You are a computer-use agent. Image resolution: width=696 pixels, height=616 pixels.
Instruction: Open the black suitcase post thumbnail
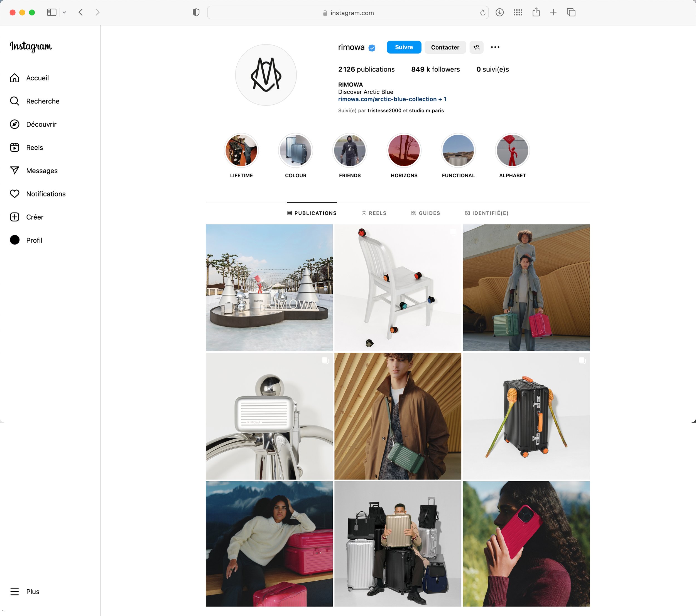[526, 416]
